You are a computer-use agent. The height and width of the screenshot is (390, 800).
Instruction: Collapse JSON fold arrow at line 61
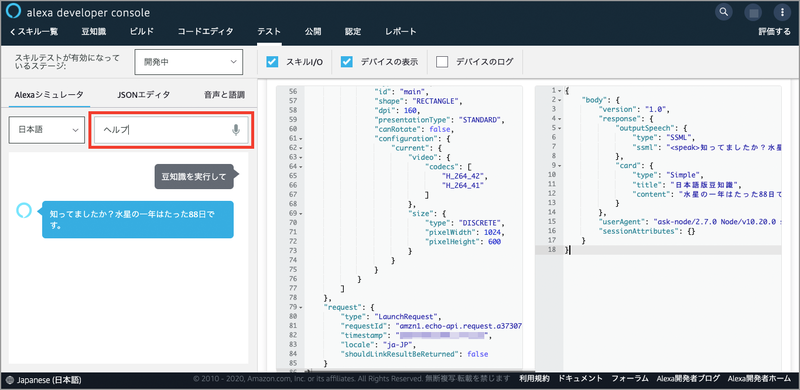(x=301, y=138)
